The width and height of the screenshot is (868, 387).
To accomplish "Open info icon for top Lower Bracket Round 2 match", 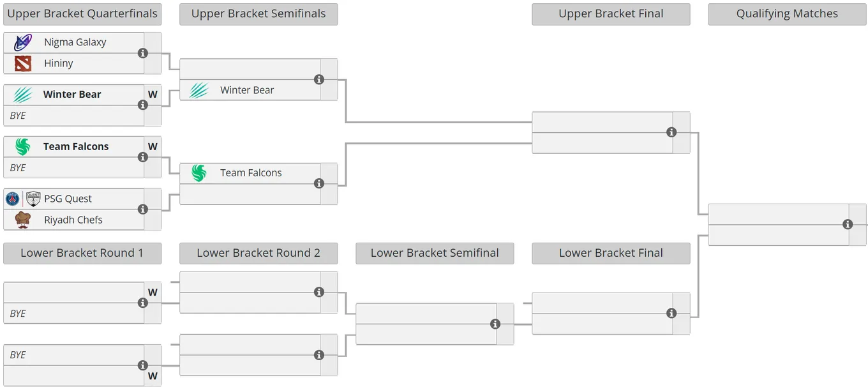I will coord(319,292).
